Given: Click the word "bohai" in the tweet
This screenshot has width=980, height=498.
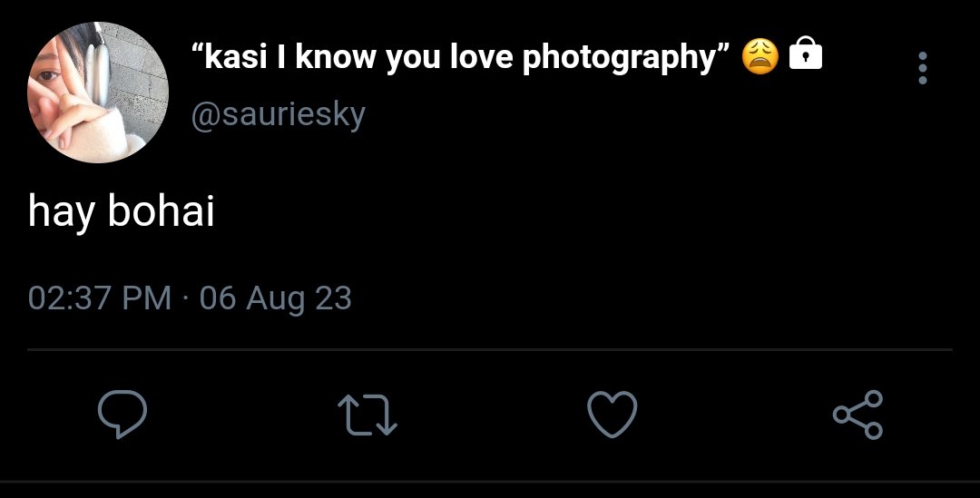Looking at the screenshot, I should tap(162, 210).
